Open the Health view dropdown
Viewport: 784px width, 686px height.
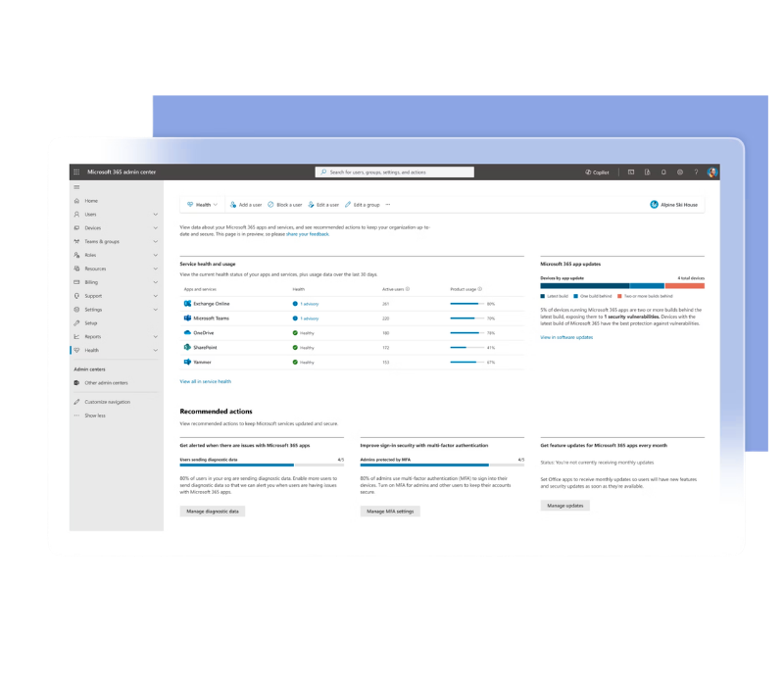click(202, 205)
